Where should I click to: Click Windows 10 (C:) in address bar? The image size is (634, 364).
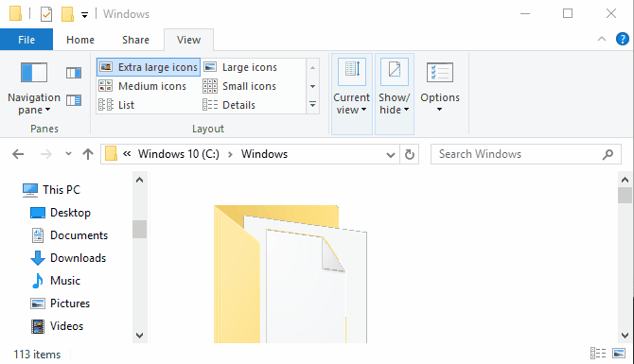(178, 154)
